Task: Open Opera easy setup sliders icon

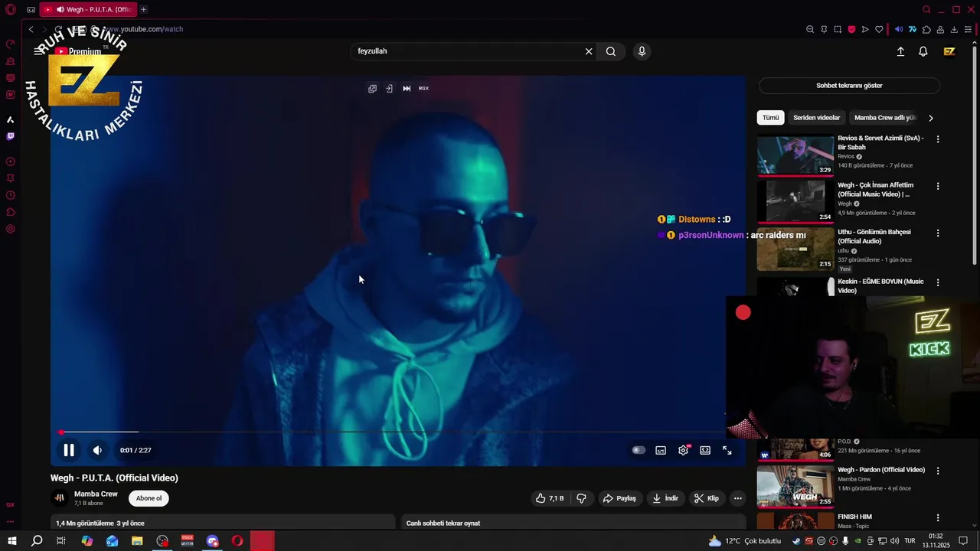Action: pyautogui.click(x=968, y=29)
